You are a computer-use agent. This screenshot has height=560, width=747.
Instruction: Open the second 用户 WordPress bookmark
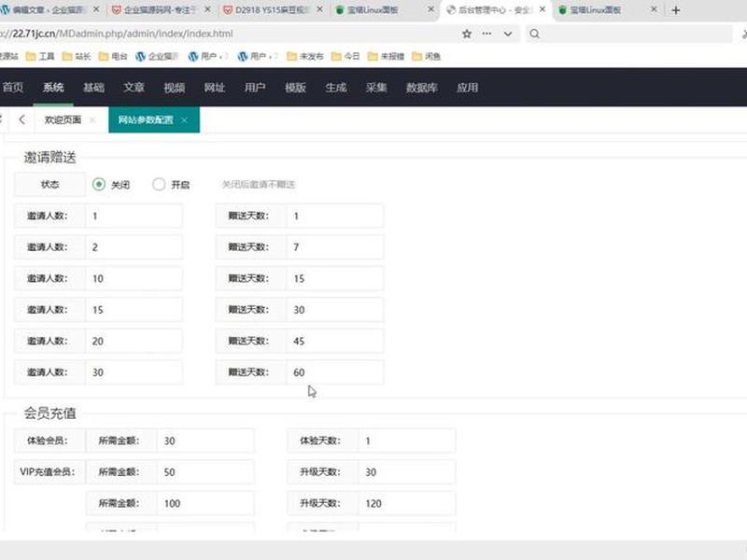258,56
